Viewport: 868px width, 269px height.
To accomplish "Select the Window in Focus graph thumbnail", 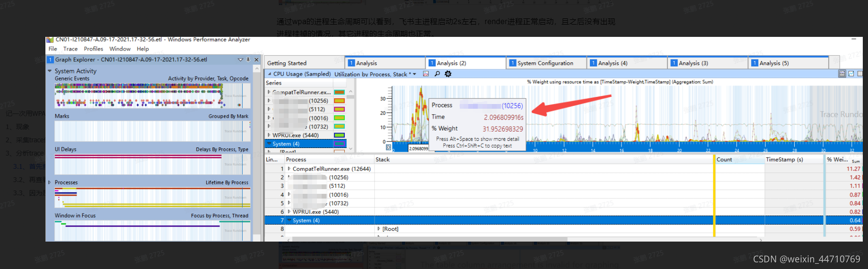I will 152,230.
